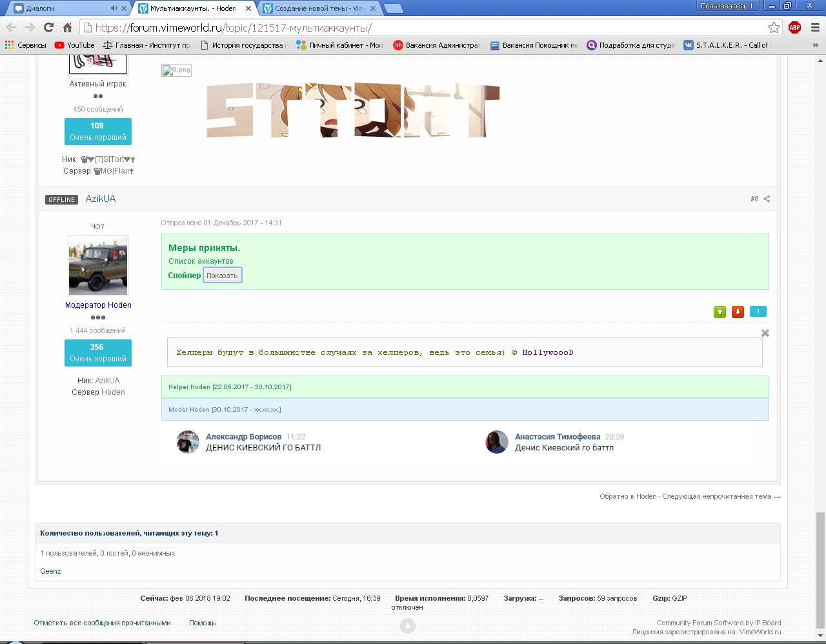This screenshot has width=826, height=644.
Task: Bookmark this page with the star icon
Action: [774, 27]
